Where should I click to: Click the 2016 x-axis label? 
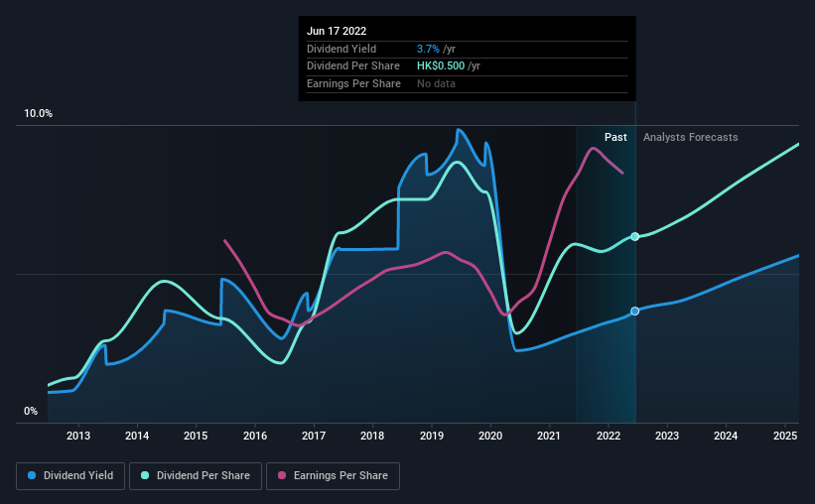(x=255, y=436)
